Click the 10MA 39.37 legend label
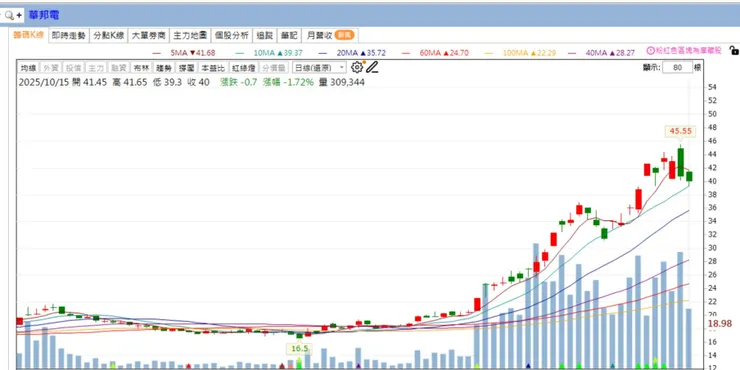Image resolution: width=740 pixels, height=370 pixels. pyautogui.click(x=277, y=53)
